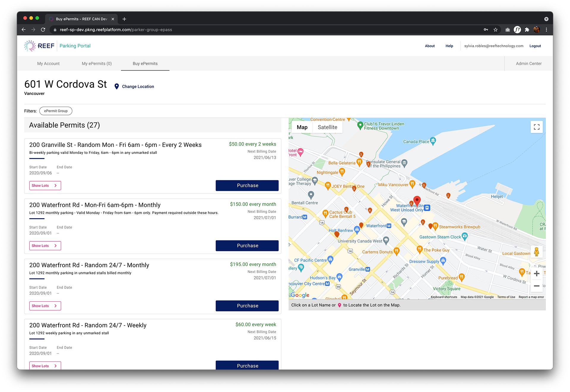Click the Dressew Supply shopping marker
Screen dimensions: 570x392
(443, 261)
